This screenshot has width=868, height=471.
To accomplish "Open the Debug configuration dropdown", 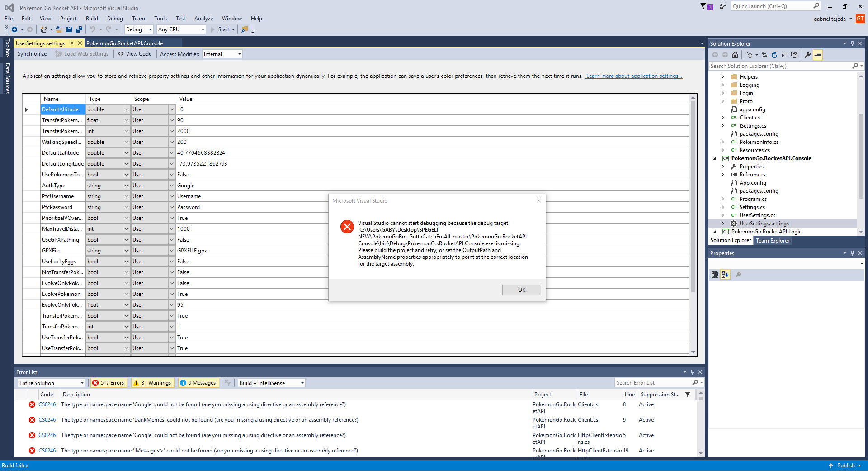I will click(139, 29).
